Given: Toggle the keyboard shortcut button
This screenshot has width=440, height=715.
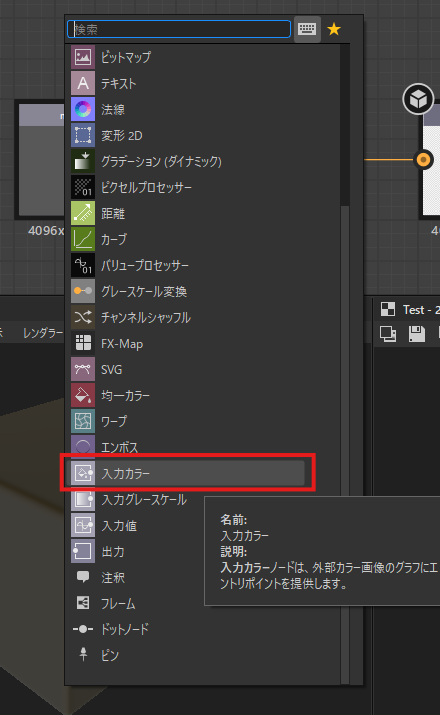Looking at the screenshot, I should [307, 29].
